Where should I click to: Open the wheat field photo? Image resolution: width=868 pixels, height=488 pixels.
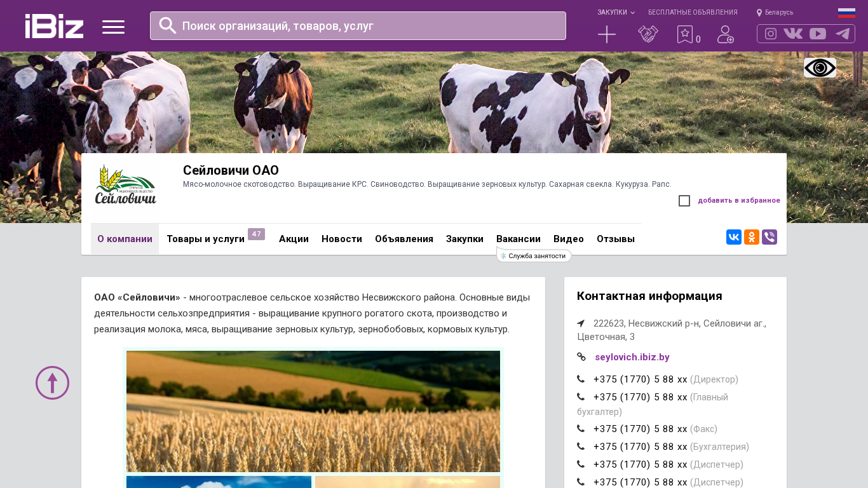(313, 411)
